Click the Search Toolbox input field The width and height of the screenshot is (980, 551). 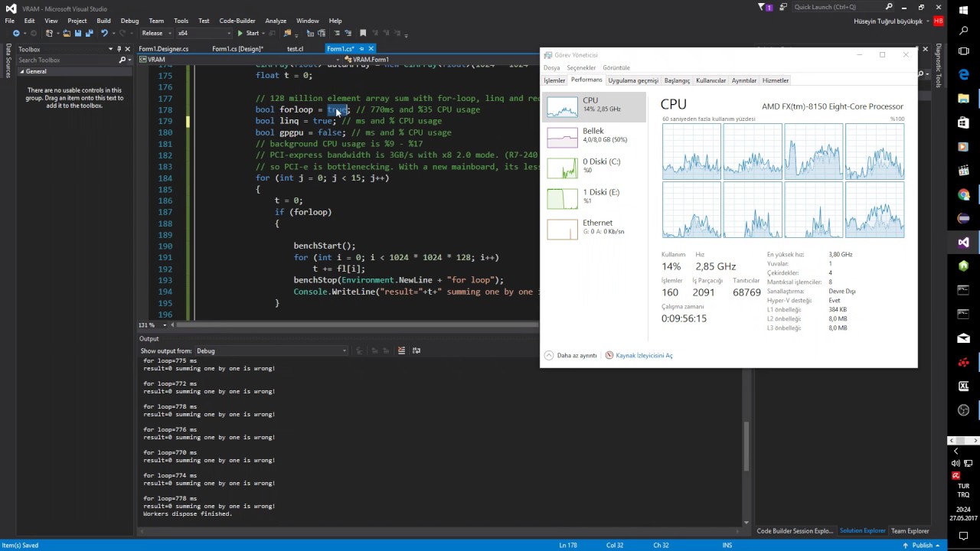(x=67, y=60)
